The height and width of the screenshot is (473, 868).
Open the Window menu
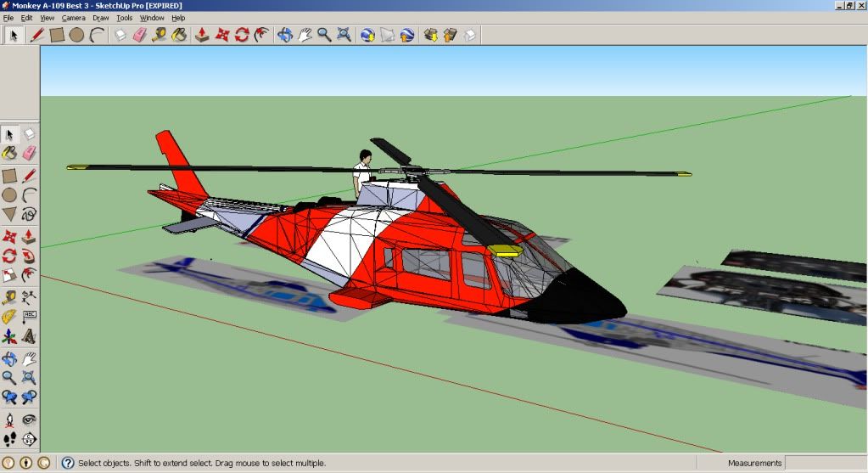[x=152, y=18]
